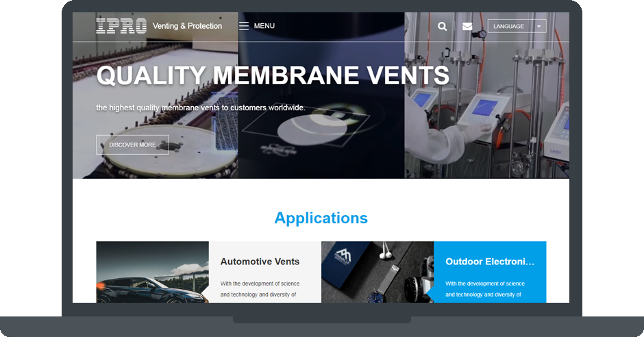Viewport: 644px width, 337px height.
Task: Click the Applications section heading
Action: point(321,218)
